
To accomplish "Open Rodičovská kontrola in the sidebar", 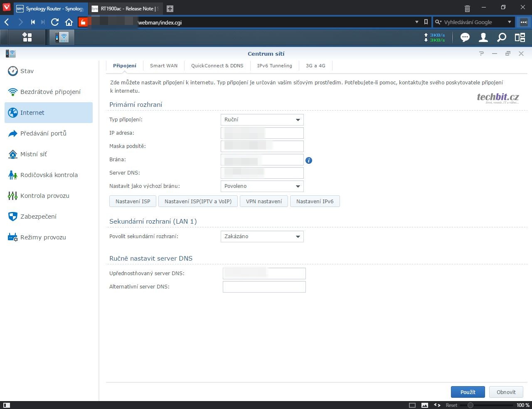I will (49, 175).
